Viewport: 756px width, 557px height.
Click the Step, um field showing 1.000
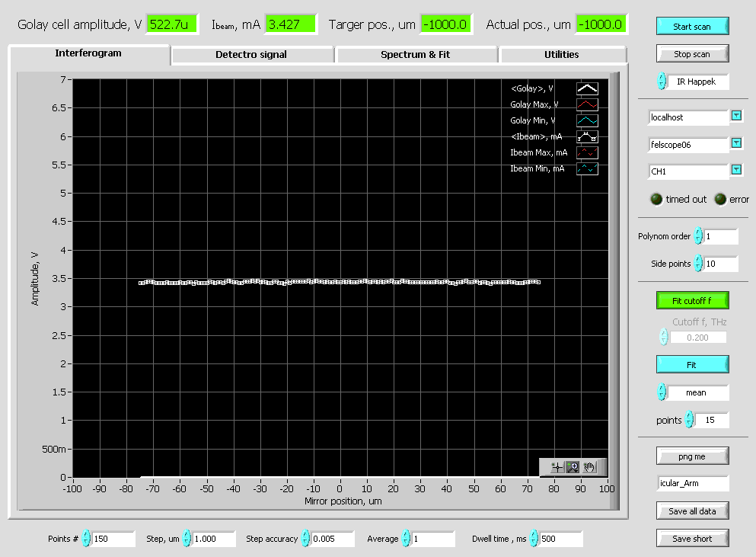coord(214,539)
